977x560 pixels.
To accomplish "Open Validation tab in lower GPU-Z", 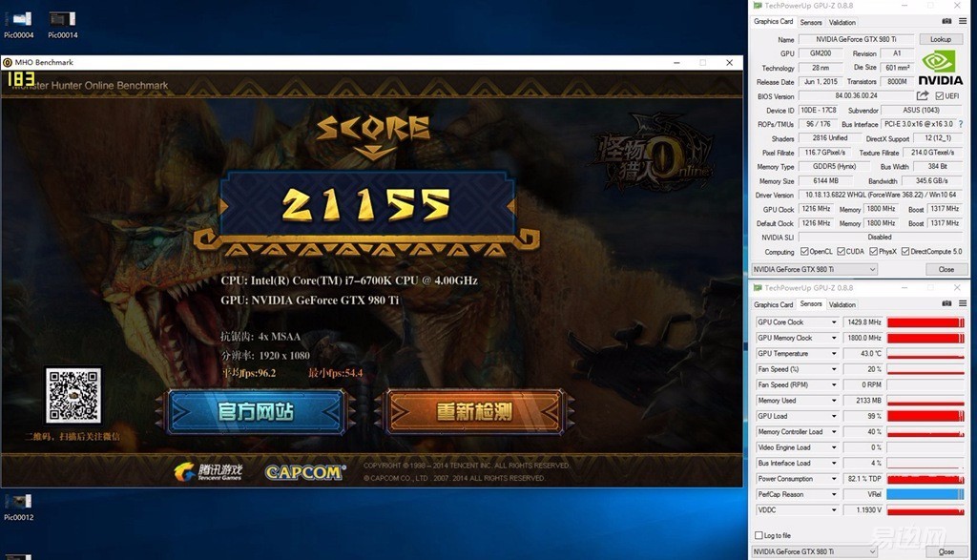I will pyautogui.click(x=842, y=304).
